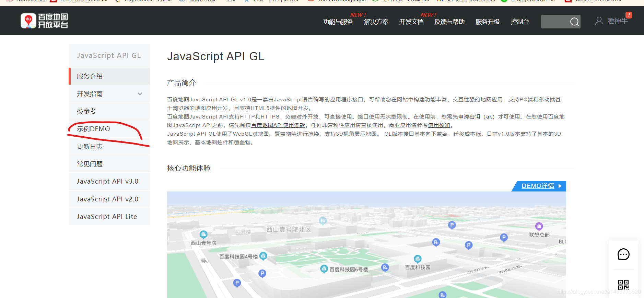This screenshot has width=644, height=298.
Task: Click the 西山壹号院北区 map label
Action: click(x=289, y=229)
